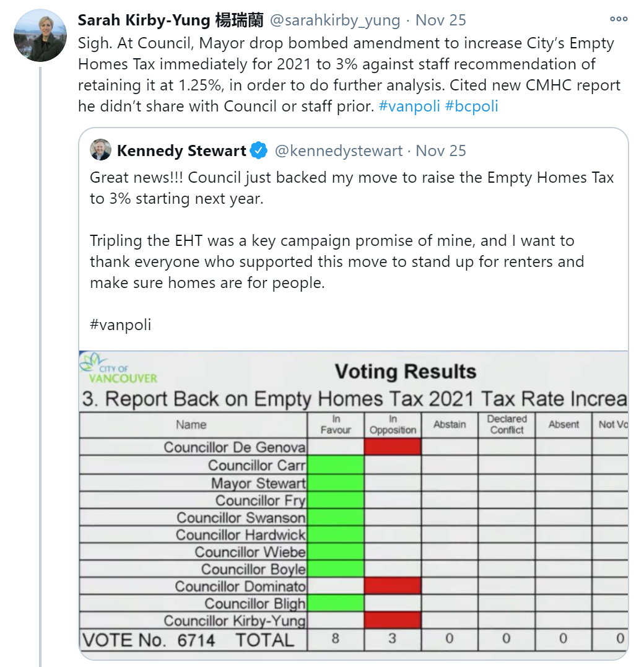This screenshot has height=667, width=644.
Task: Open the #vanpoli hashtag in Sarah's tweet
Action: [x=409, y=106]
